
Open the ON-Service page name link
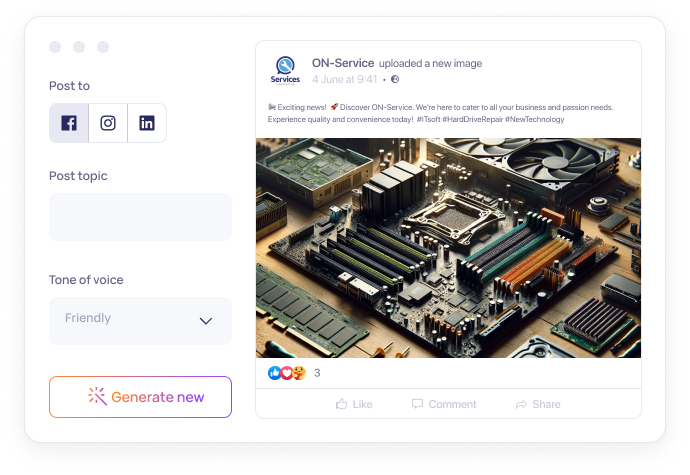point(343,63)
